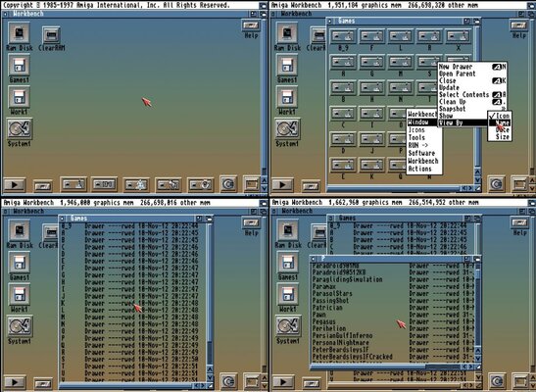Select the Select Contents menu entry
This screenshot has width=536, height=392.
click(x=472, y=95)
